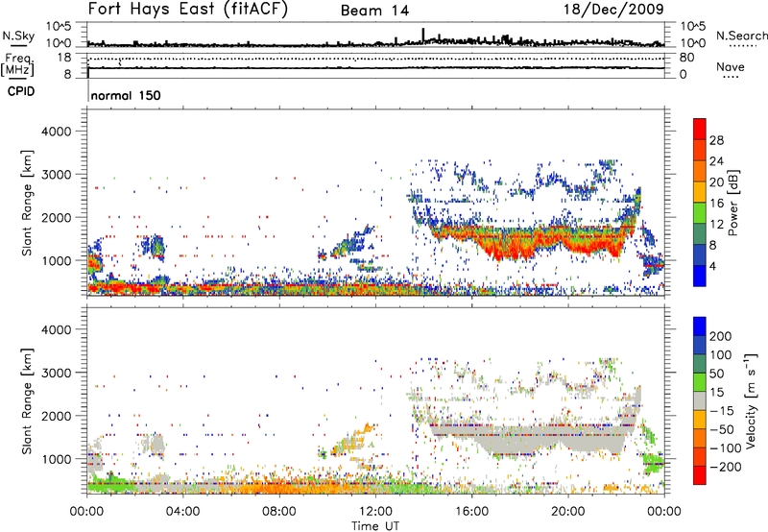Click the "16:00" time tick label
This screenshot has width=768, height=532.
point(471,512)
